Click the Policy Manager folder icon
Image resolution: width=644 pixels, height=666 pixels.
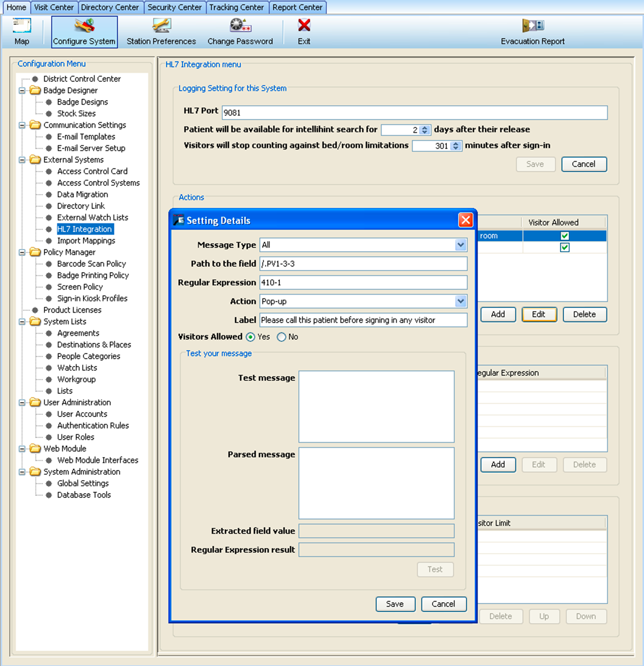tap(35, 252)
